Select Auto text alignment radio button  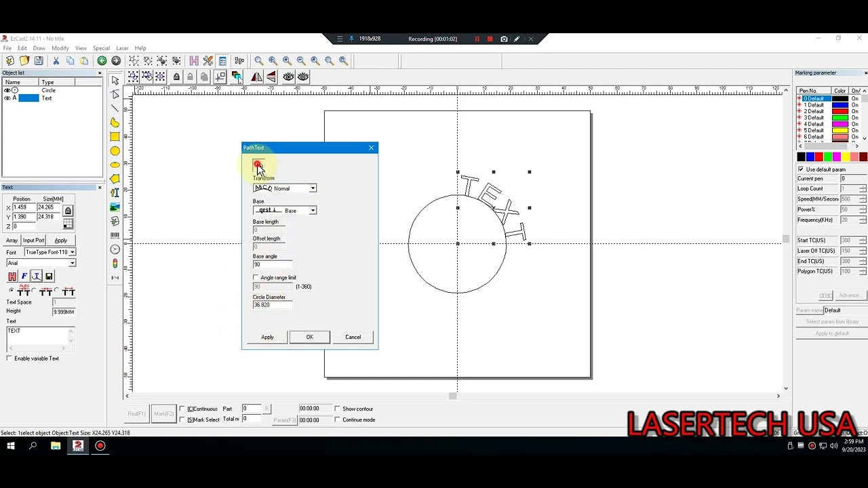[11, 291]
